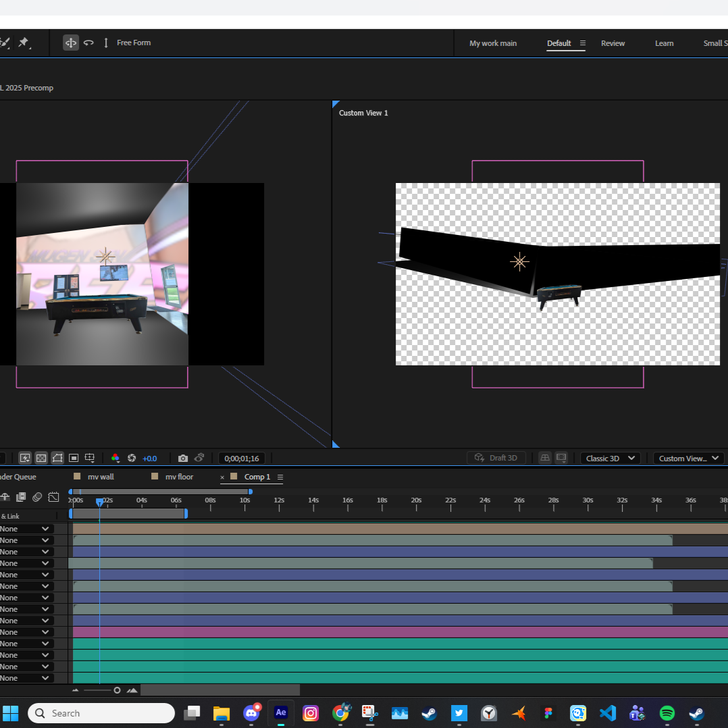Screen dimensions: 728x728
Task: Open the Graph Editor in the timeline
Action: [53, 496]
